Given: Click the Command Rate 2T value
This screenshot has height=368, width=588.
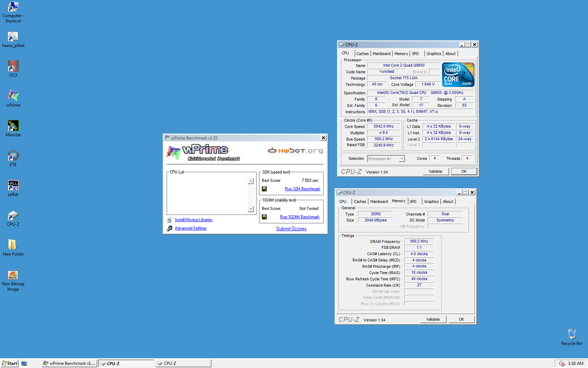Looking at the screenshot, I should click(x=419, y=285).
